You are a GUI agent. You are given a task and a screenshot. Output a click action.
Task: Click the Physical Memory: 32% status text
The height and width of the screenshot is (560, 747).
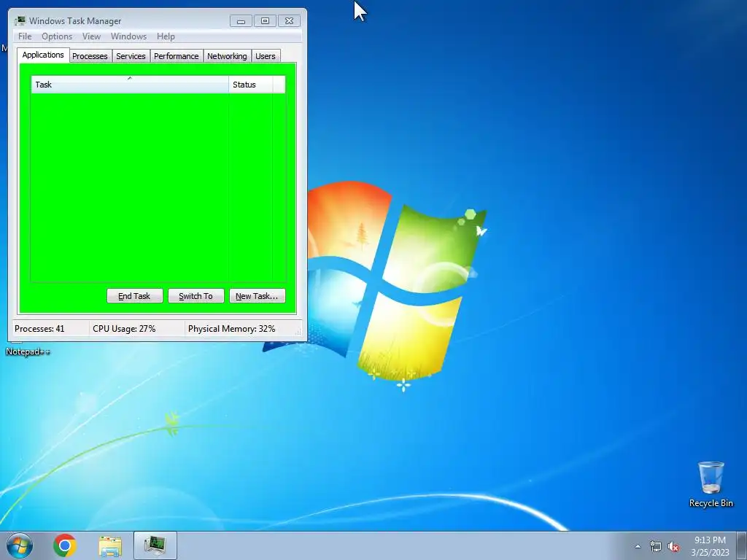(x=231, y=329)
